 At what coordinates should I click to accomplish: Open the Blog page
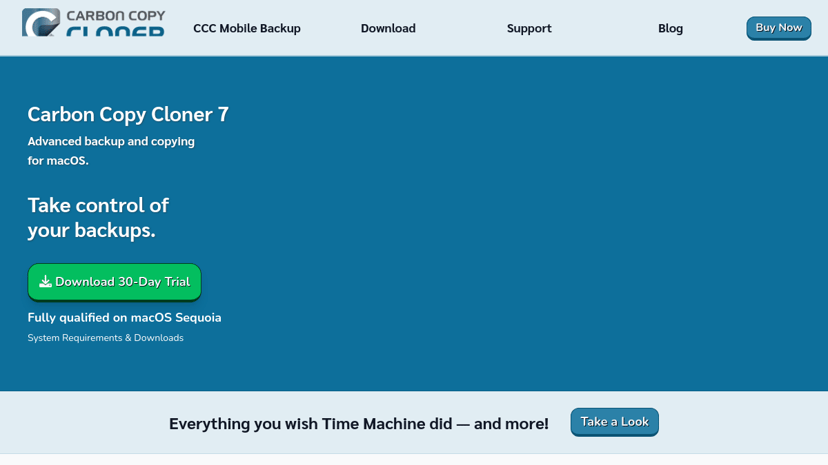[x=670, y=29]
